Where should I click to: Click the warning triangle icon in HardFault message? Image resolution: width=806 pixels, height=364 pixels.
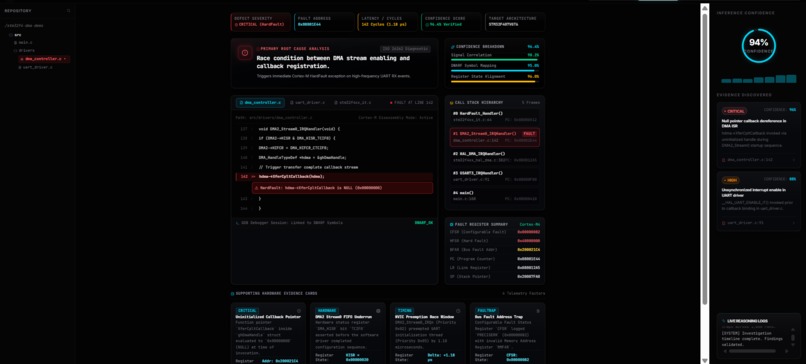tap(257, 188)
